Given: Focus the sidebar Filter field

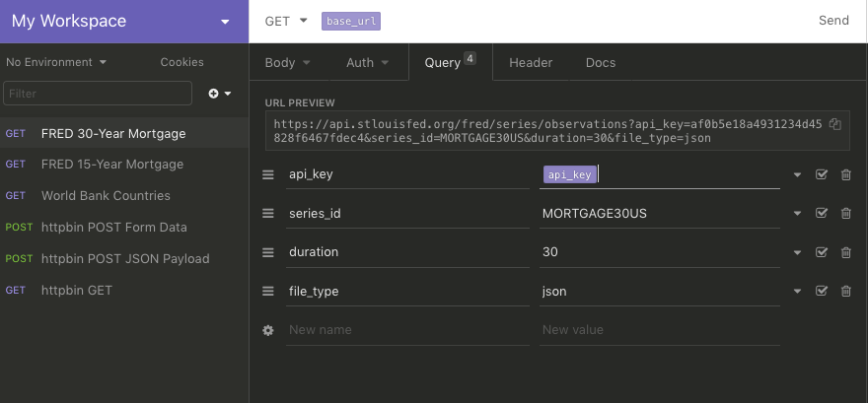Looking at the screenshot, I should point(98,94).
